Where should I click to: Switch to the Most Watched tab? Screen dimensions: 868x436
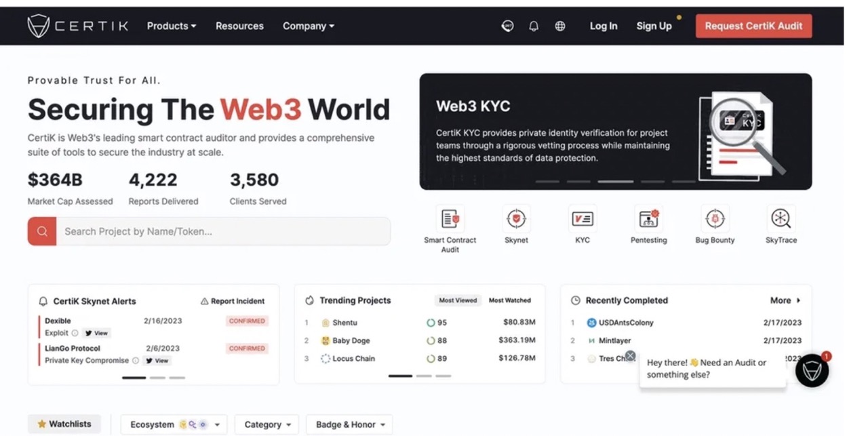click(x=510, y=300)
